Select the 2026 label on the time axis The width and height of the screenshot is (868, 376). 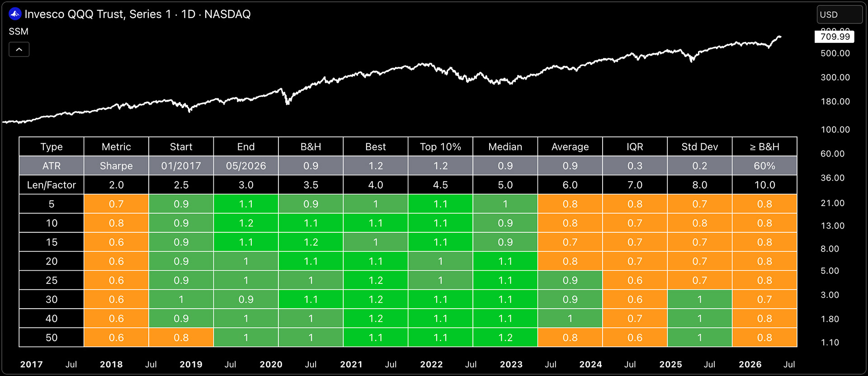click(750, 364)
